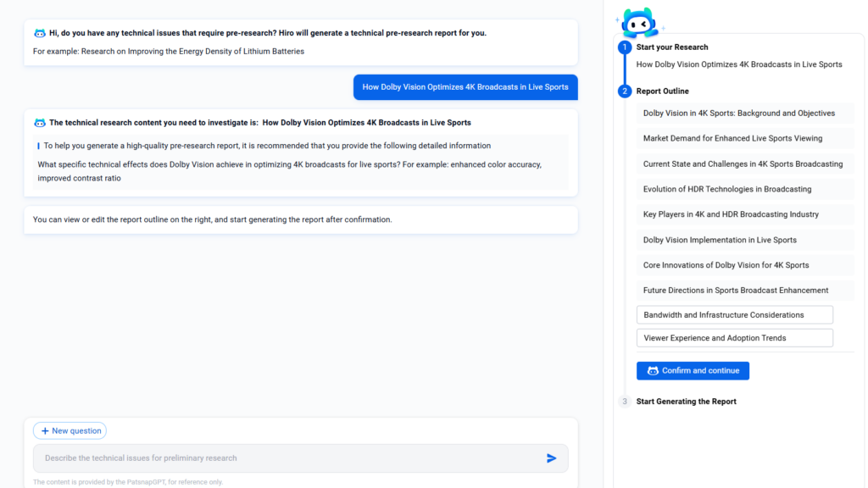Edit Bandwidth and Infrastructure Considerations field

coord(734,315)
